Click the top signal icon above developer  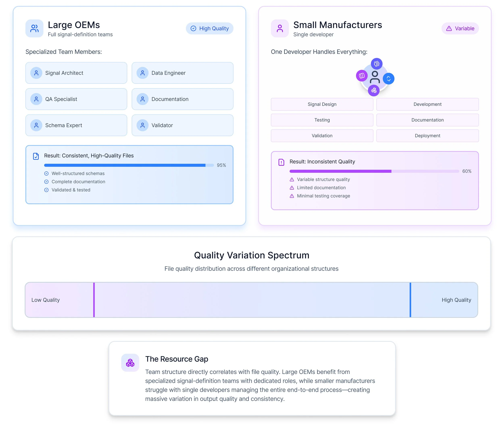[x=377, y=64]
